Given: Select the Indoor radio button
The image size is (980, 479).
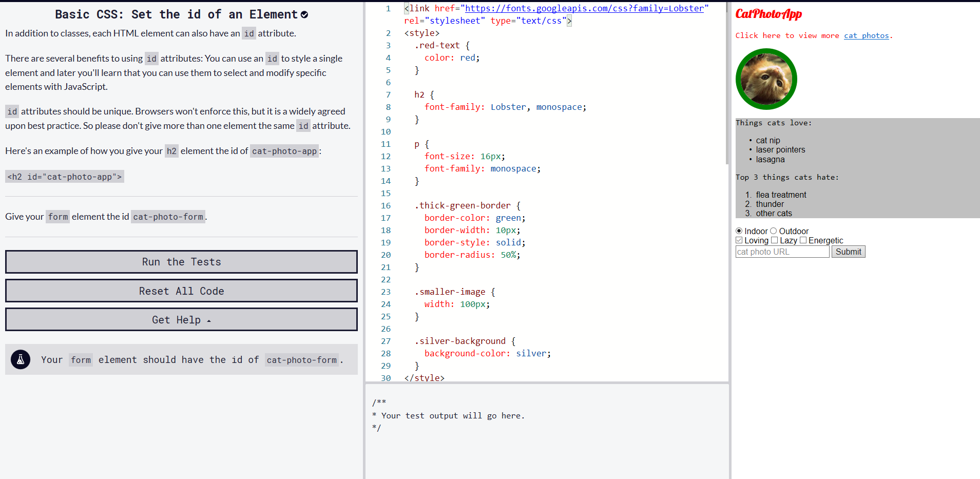Looking at the screenshot, I should (739, 231).
